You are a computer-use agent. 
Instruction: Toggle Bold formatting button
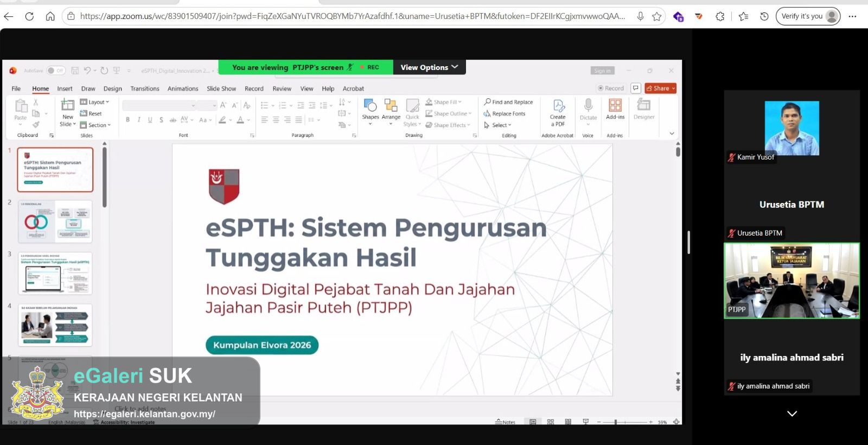point(127,120)
